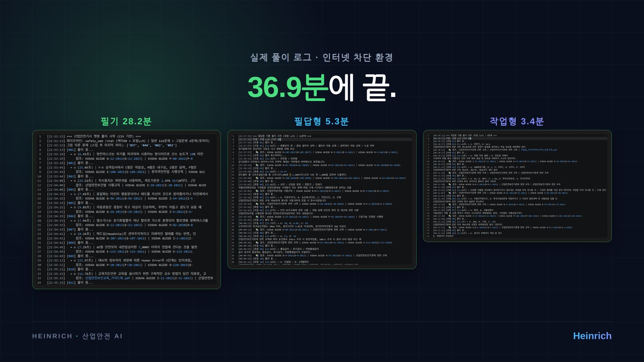The image size is (644, 362).
Task: Click the subtitle '실제 풀이 로그 · 인터넷 차단 환경'
Action: click(x=322, y=58)
